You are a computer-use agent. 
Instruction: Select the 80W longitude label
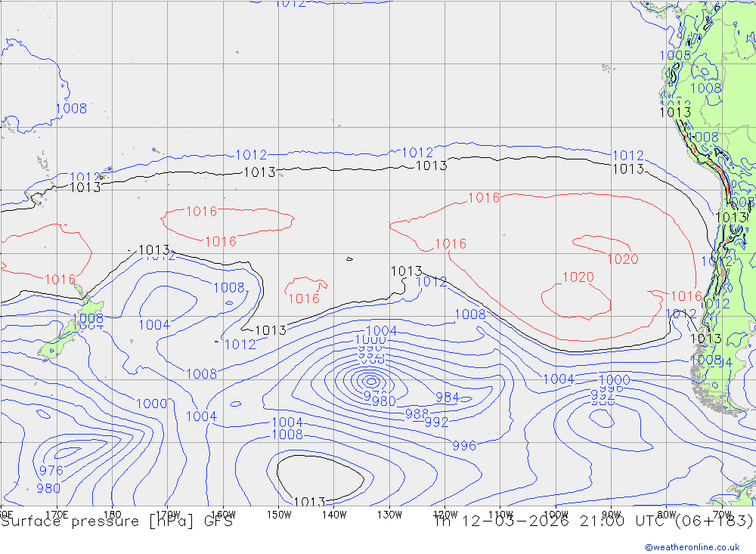(667, 515)
